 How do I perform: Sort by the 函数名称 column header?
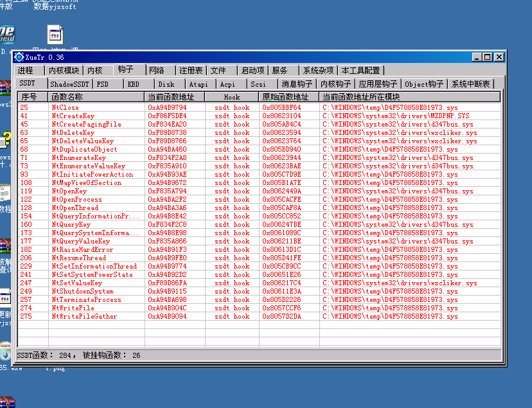[96, 97]
